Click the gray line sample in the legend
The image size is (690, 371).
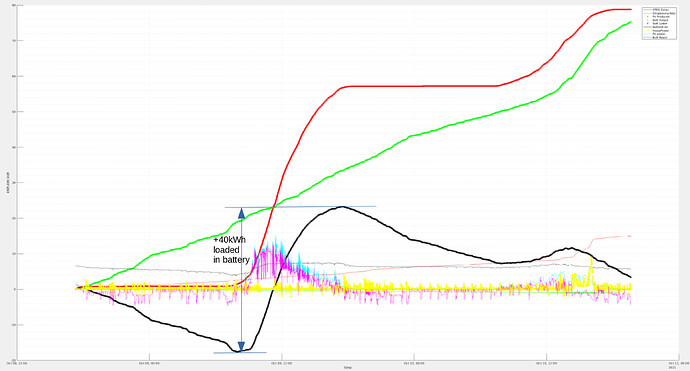[x=647, y=27]
